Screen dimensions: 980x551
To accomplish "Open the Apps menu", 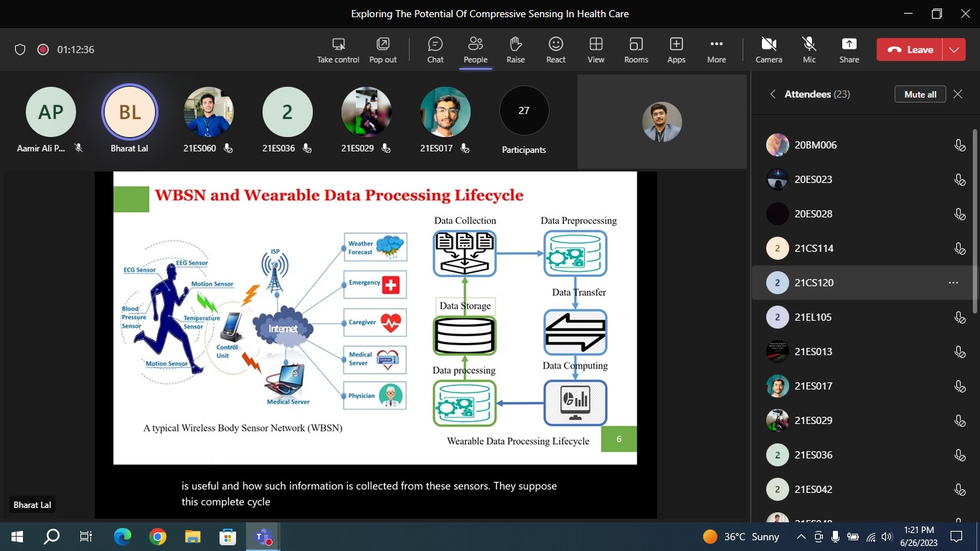I will pyautogui.click(x=677, y=50).
